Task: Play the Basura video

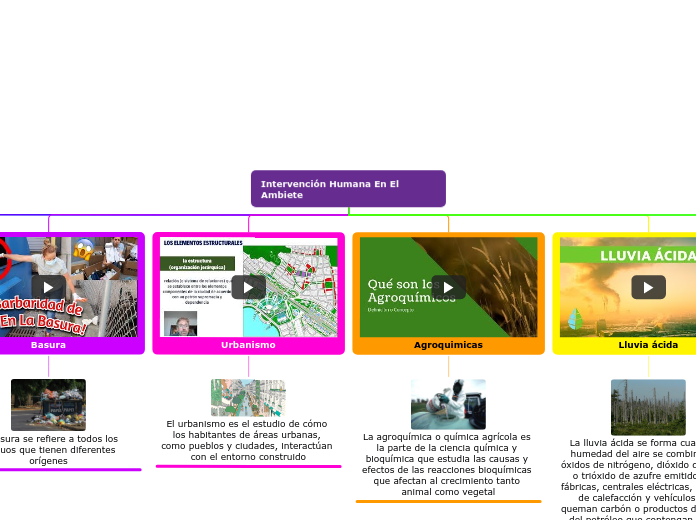Action: 48,287
